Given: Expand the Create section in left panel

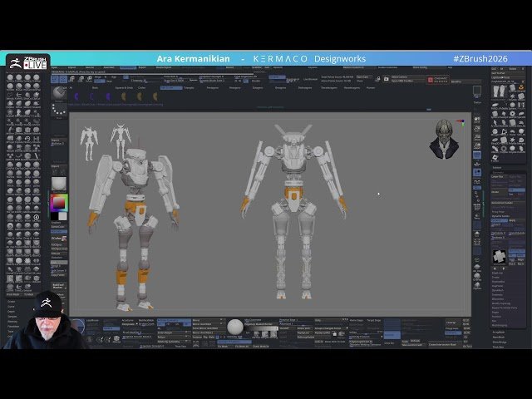Looking at the screenshot, I should pyautogui.click(x=12, y=301).
